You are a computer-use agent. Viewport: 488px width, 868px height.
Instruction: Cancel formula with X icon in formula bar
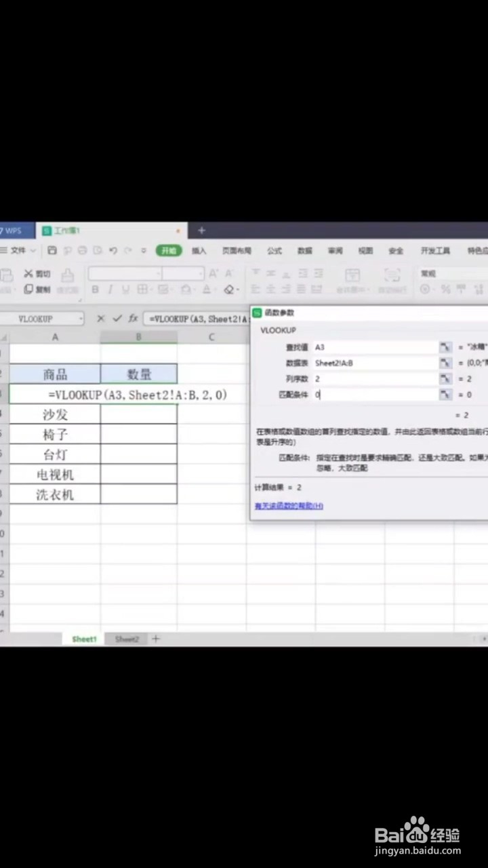(x=101, y=318)
